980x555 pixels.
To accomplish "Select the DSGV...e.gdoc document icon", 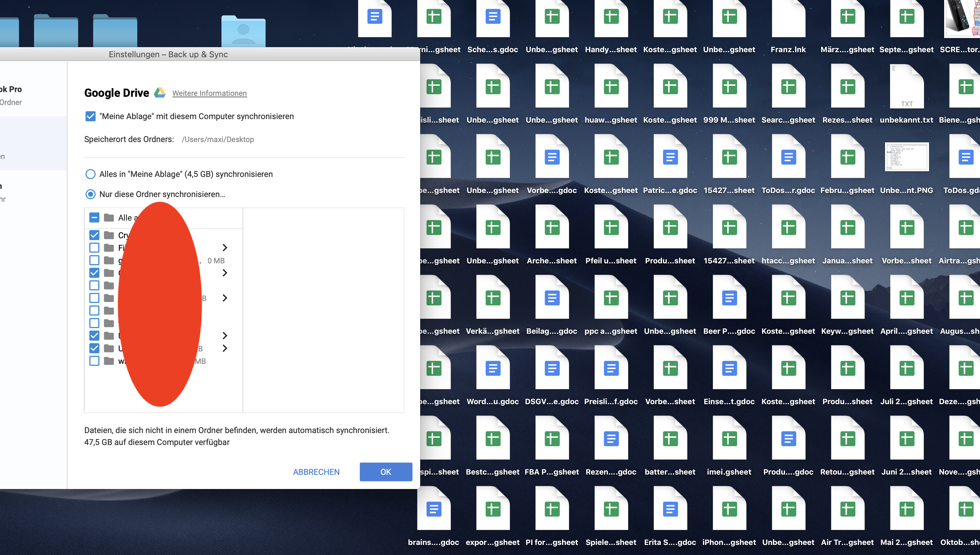I will tap(552, 368).
